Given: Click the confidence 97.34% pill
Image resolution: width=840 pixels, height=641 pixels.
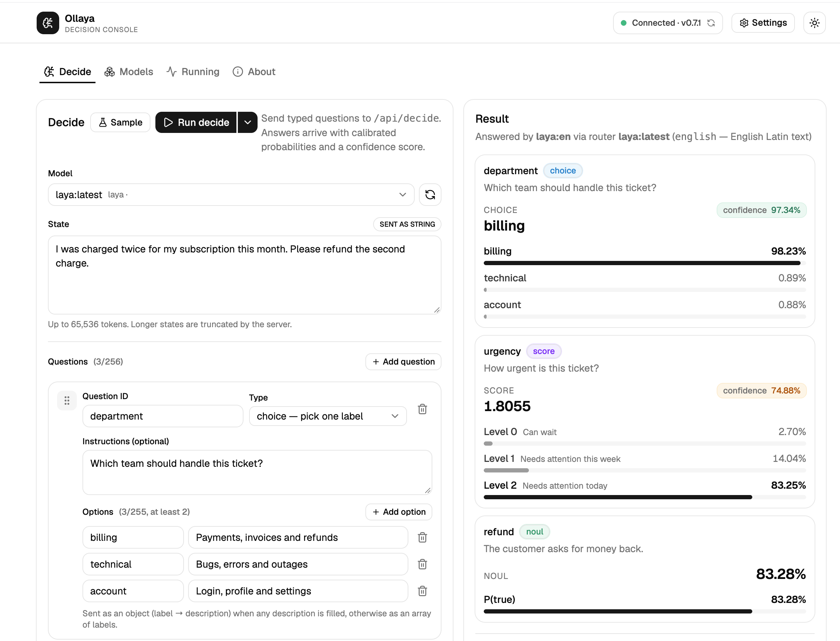Looking at the screenshot, I should 761,210.
